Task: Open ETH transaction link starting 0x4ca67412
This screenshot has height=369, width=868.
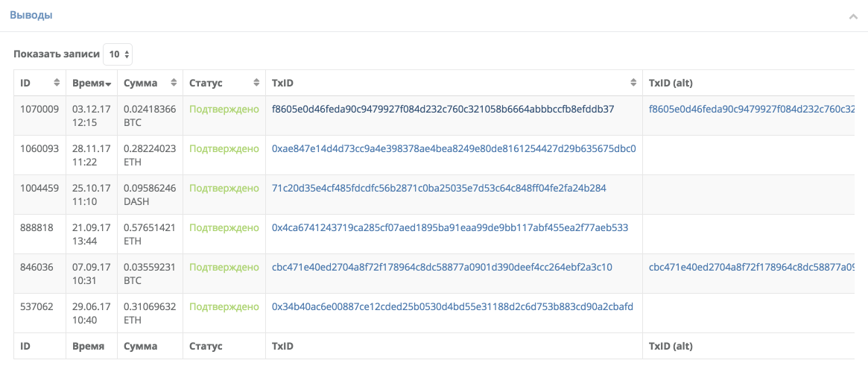Action: coord(450,227)
